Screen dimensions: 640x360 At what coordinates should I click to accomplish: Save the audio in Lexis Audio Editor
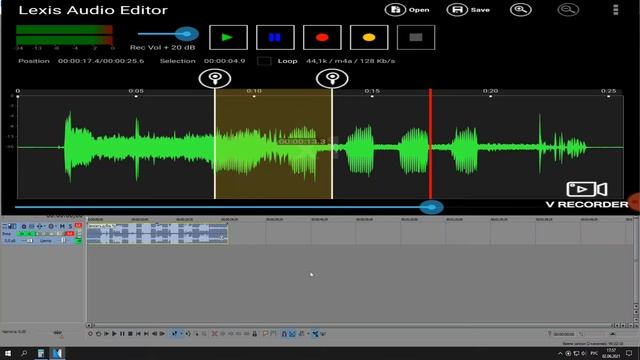[x=468, y=10]
